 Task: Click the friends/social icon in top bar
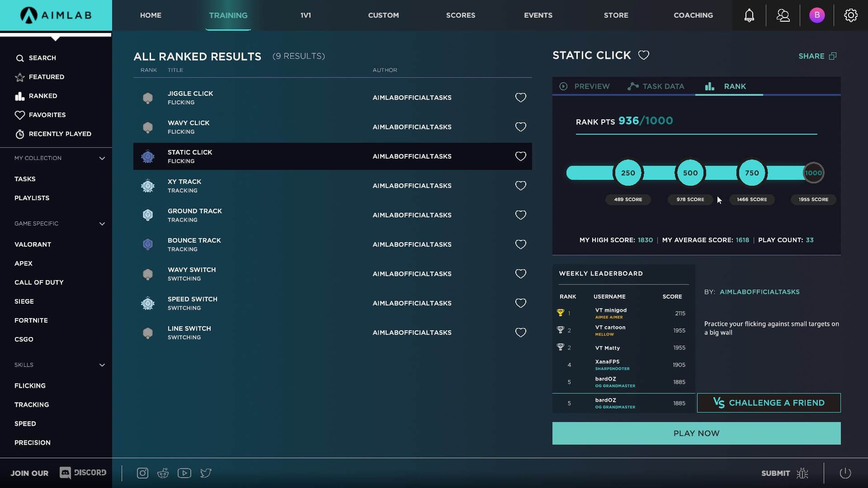click(x=783, y=15)
